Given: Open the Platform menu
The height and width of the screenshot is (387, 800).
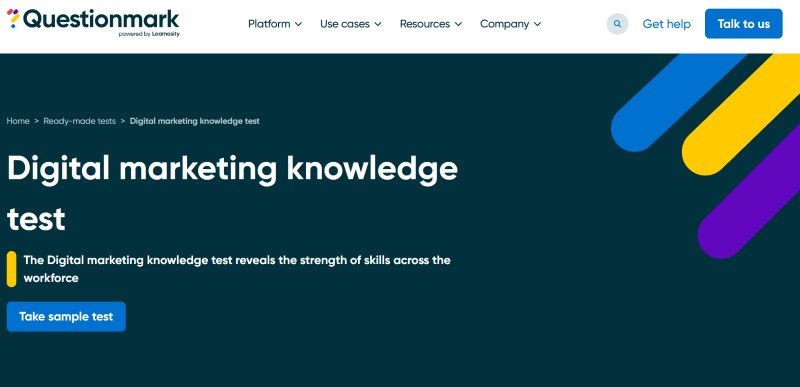Looking at the screenshot, I should pos(275,24).
